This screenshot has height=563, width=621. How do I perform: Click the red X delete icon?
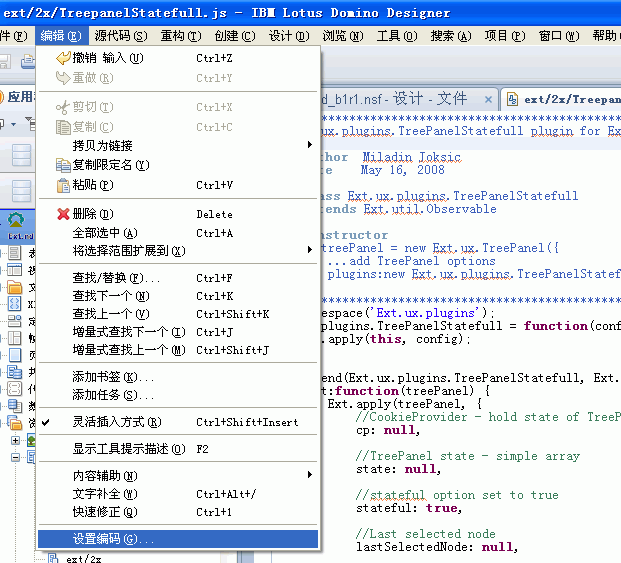coord(63,214)
